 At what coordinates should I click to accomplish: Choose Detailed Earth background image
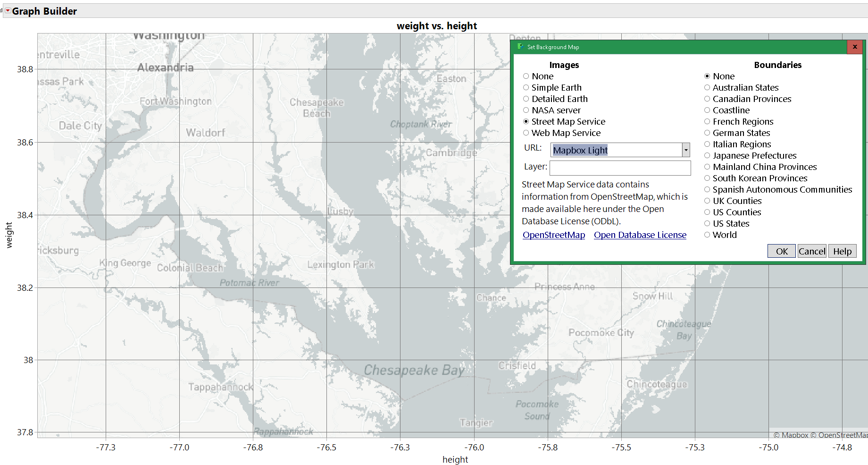pos(526,99)
